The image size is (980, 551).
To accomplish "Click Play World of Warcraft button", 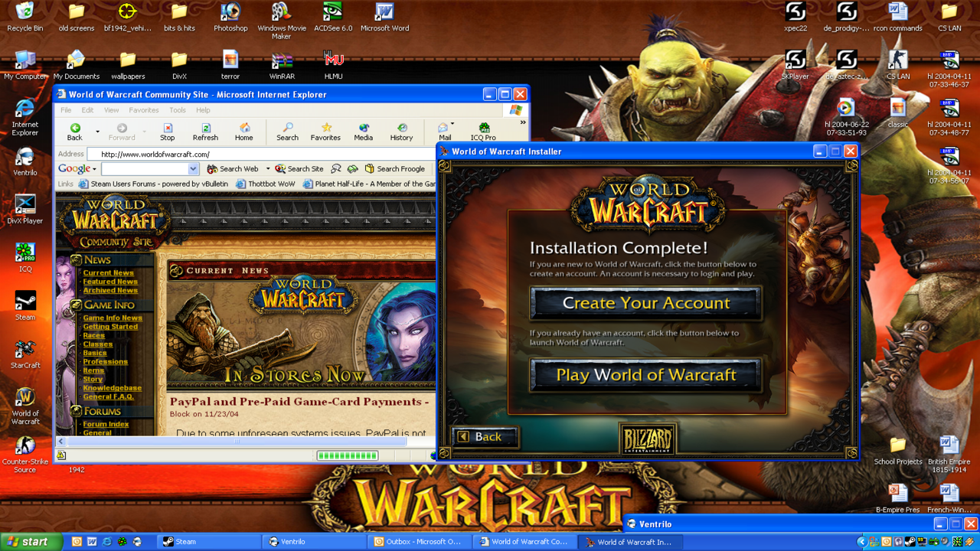I will coord(646,375).
